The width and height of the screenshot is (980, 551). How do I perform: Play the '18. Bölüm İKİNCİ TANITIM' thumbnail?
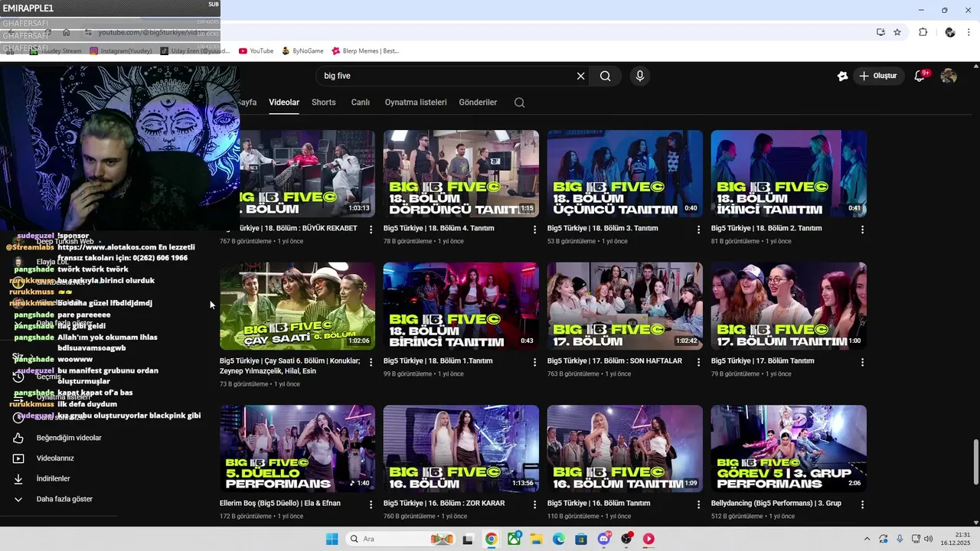point(789,174)
